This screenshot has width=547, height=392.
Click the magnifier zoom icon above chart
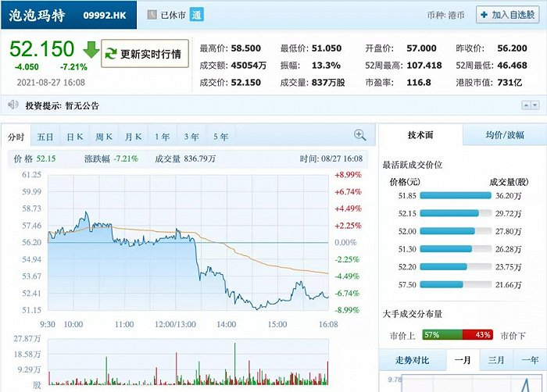(x=360, y=135)
